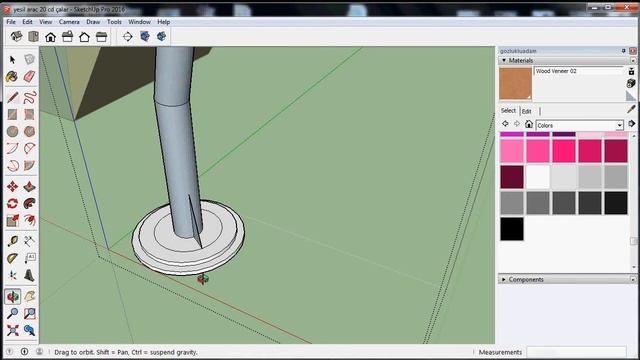Switch to Top view
Screen dimensions: 640x360
pyautogui.click(x=33, y=37)
